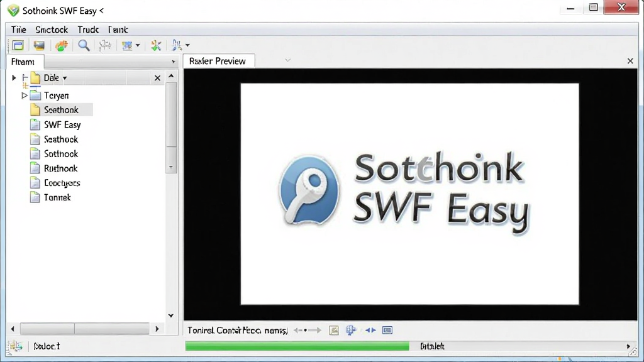Select the Sotthook file item
The image size is (644, 362).
[x=61, y=154]
